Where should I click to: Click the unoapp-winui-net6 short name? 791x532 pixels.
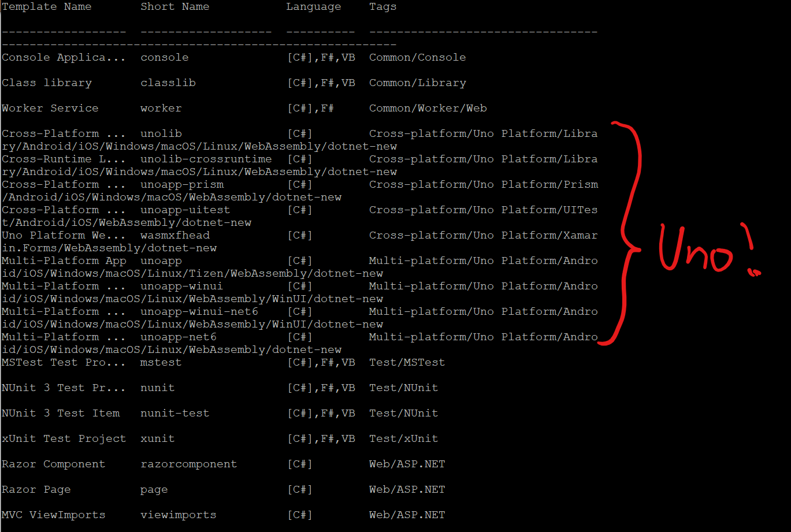coord(199,311)
